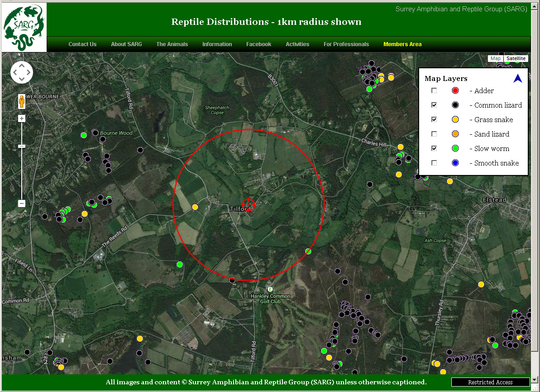The height and width of the screenshot is (392, 540).
Task: Click the Elstead place label
Action: click(495, 200)
